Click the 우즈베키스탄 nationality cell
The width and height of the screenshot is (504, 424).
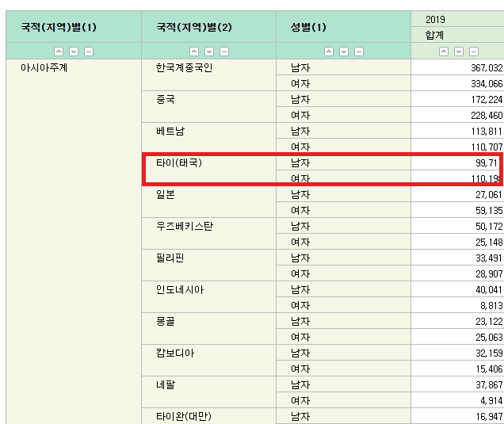pos(184,227)
